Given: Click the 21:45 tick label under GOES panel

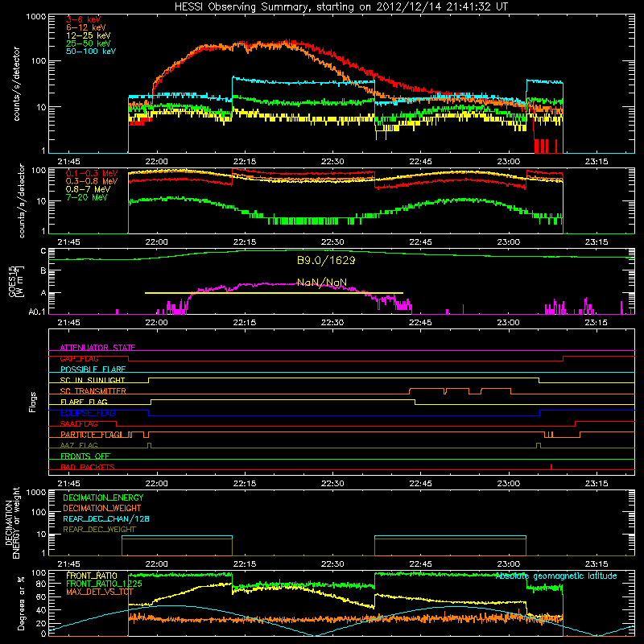Looking at the screenshot, I should click(68, 323).
